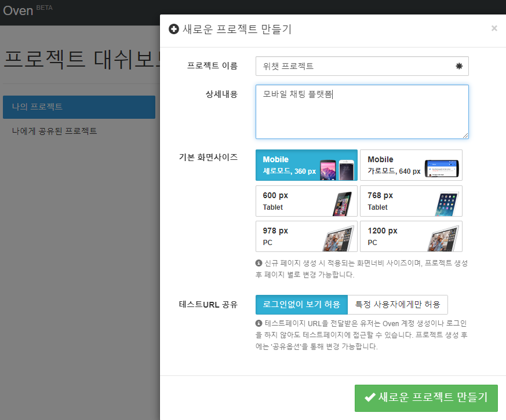
Task: Close the new project dialog
Action: (494, 28)
